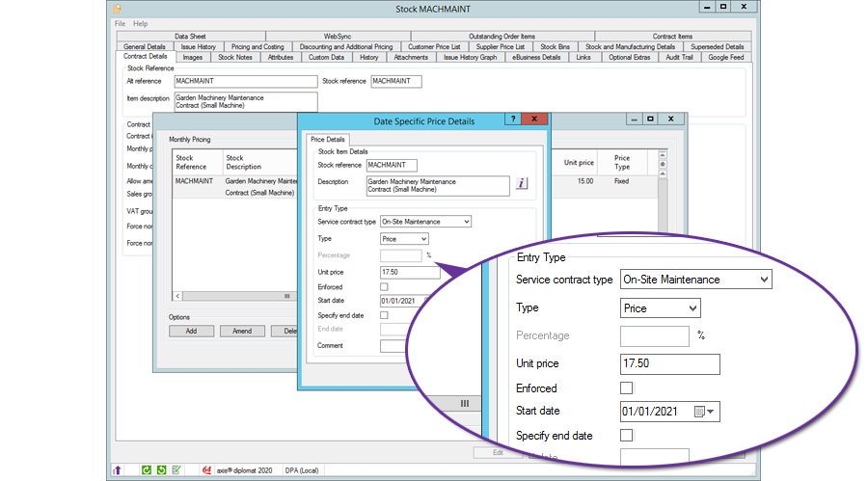This screenshot has height=481, width=868.
Task: Select the Links tab
Action: (x=583, y=58)
